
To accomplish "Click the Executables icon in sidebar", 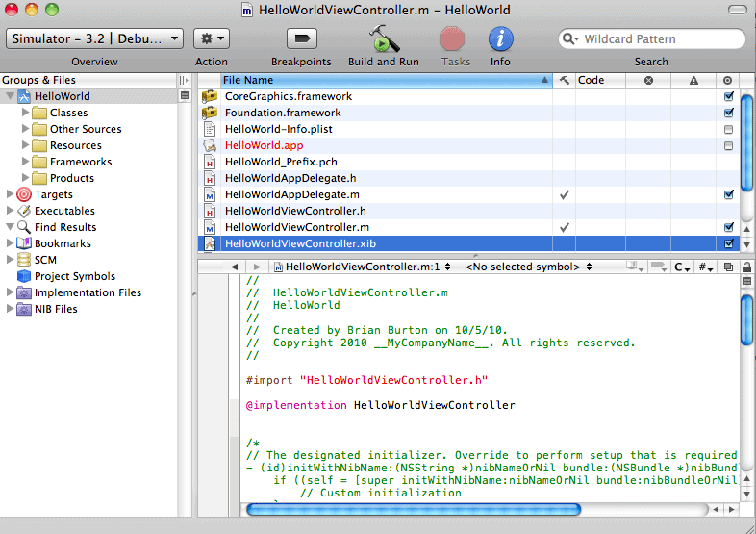I will point(24,211).
